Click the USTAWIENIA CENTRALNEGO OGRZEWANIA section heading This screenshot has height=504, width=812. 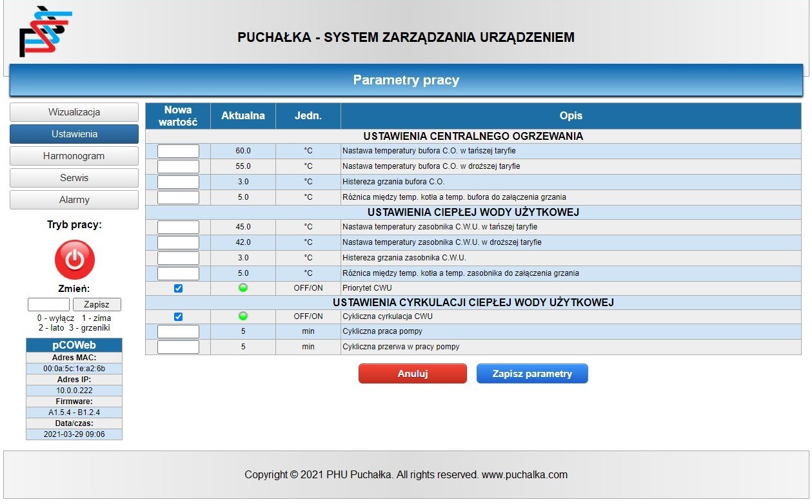(x=473, y=136)
